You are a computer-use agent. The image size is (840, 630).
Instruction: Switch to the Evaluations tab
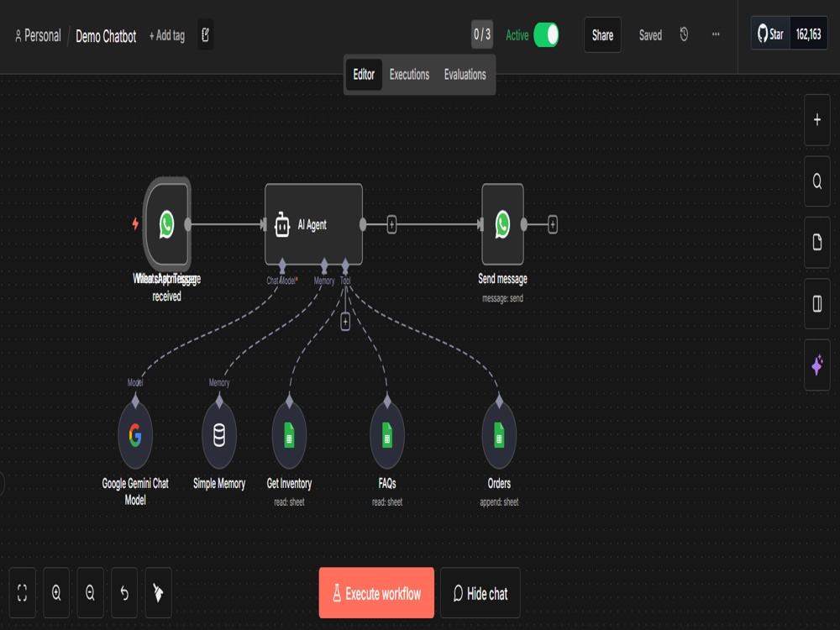point(465,75)
